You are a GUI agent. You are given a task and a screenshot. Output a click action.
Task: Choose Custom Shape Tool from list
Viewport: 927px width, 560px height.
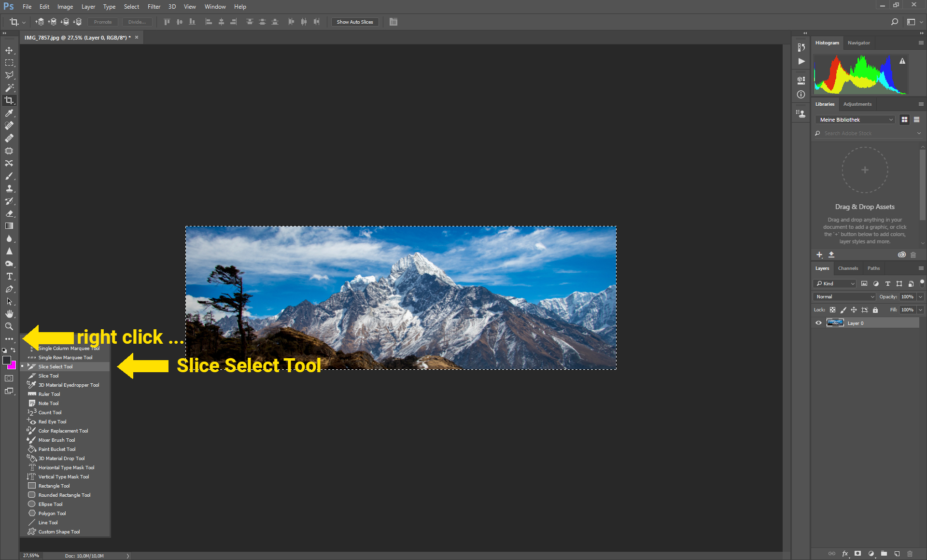click(65, 532)
